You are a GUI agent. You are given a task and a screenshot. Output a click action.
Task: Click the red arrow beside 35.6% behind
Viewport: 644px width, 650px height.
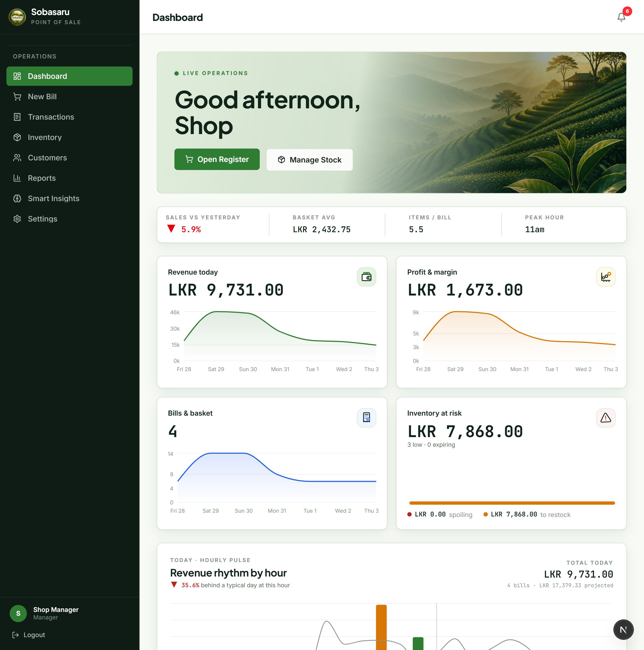pos(174,584)
